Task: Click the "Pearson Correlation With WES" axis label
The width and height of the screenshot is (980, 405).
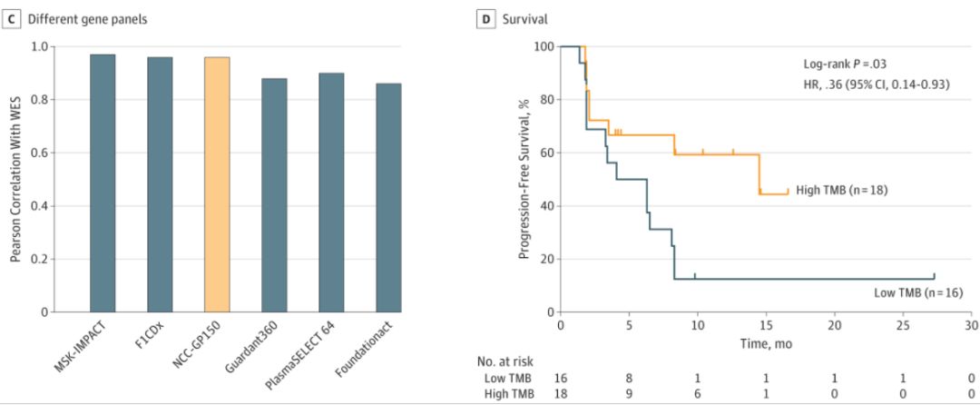Action: pyautogui.click(x=15, y=180)
